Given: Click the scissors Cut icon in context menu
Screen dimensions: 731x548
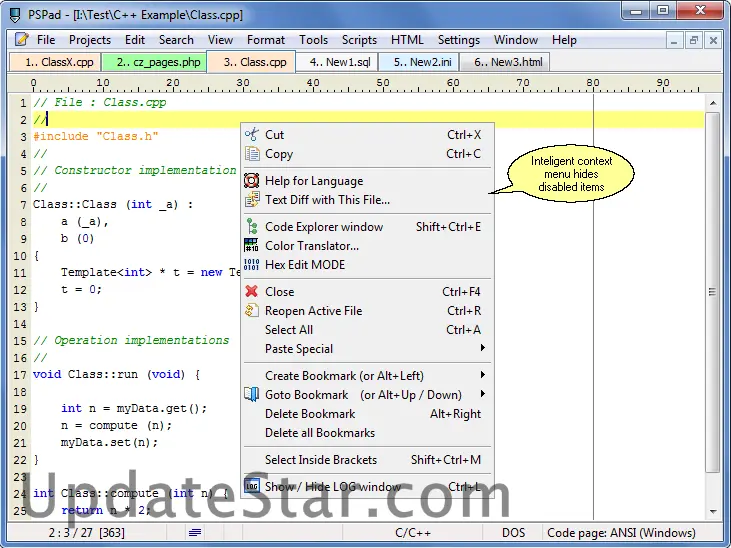Looking at the screenshot, I should pos(251,135).
